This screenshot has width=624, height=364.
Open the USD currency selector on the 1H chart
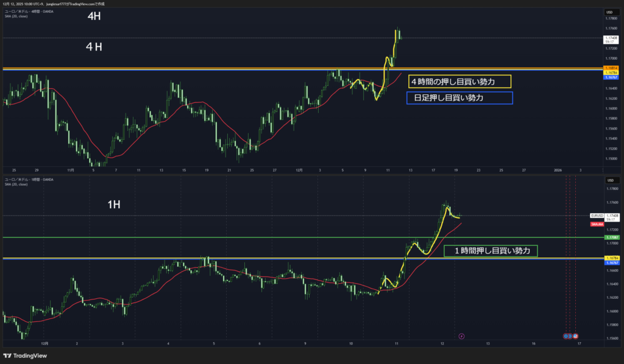click(x=609, y=180)
